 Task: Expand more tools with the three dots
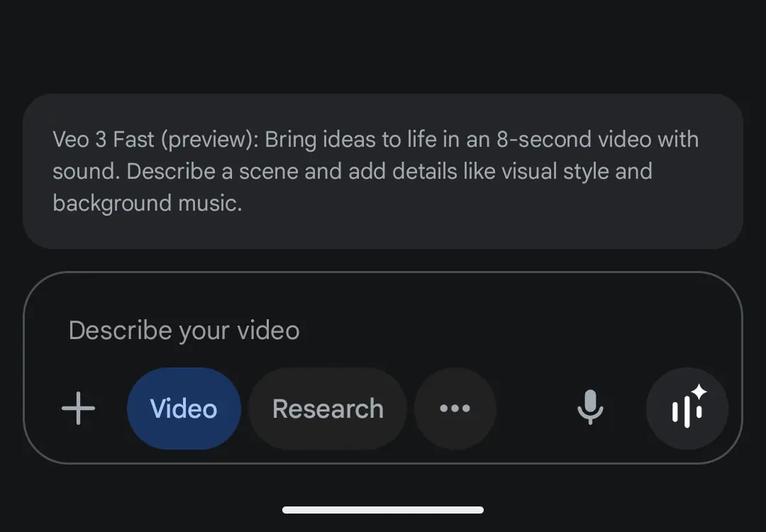pyautogui.click(x=455, y=409)
